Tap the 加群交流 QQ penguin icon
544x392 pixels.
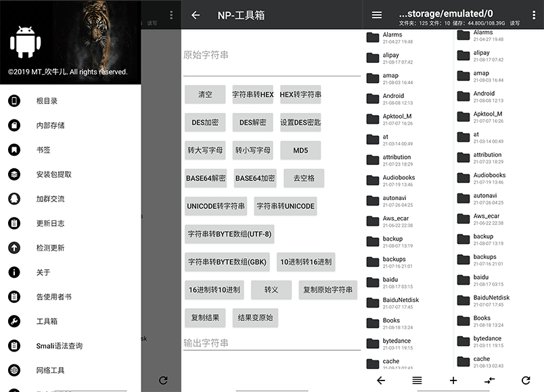click(14, 199)
